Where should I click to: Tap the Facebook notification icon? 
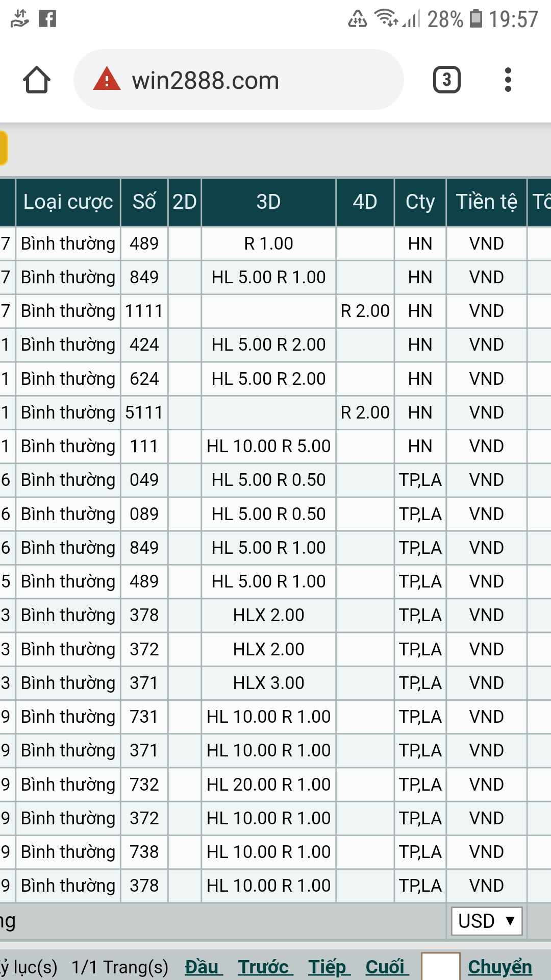[x=47, y=19]
